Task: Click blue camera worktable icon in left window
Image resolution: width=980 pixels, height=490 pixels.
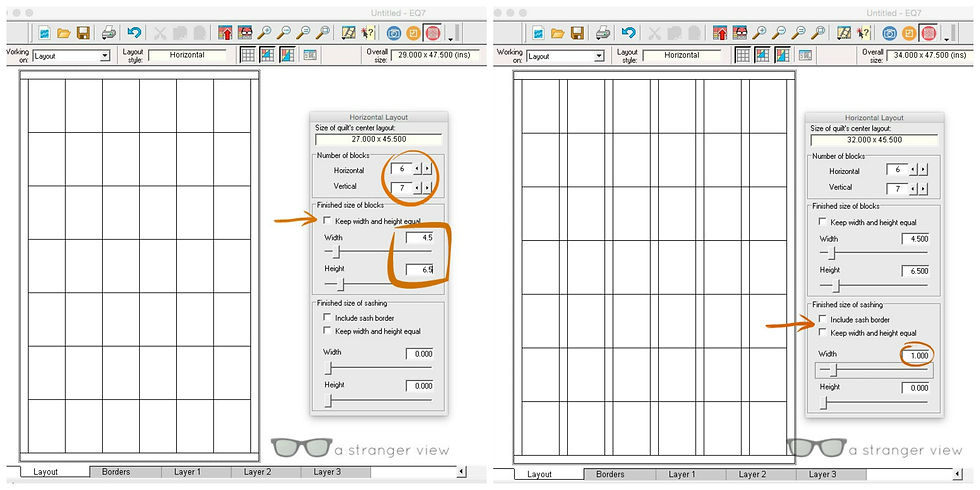Action: click(394, 32)
